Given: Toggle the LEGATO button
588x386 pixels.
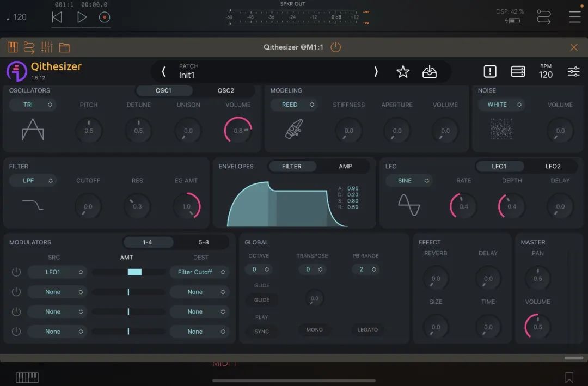Looking at the screenshot, I should click(x=367, y=330).
